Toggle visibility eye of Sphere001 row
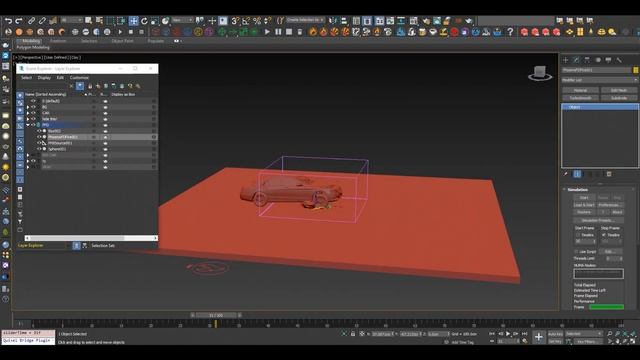Image resolution: width=640 pixels, height=360 pixels. point(39,149)
